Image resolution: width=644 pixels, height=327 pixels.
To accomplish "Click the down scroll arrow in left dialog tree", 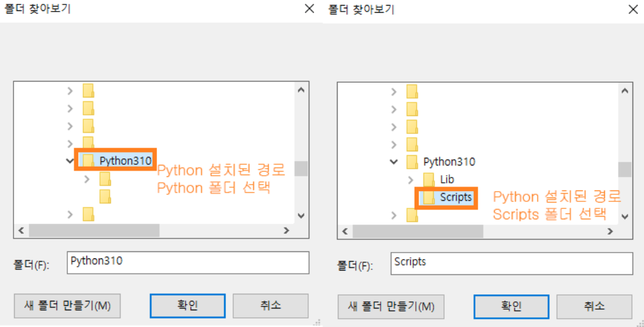I will tap(301, 215).
